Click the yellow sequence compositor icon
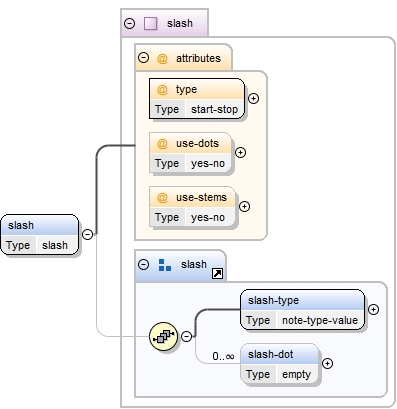Viewport: 397px width, 409px height. (x=163, y=336)
